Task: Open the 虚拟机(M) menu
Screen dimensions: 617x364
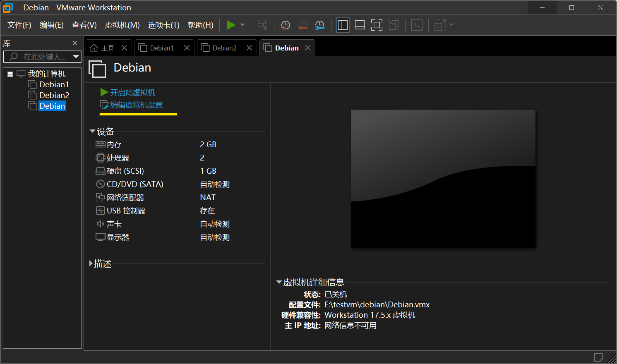Action: tap(122, 25)
